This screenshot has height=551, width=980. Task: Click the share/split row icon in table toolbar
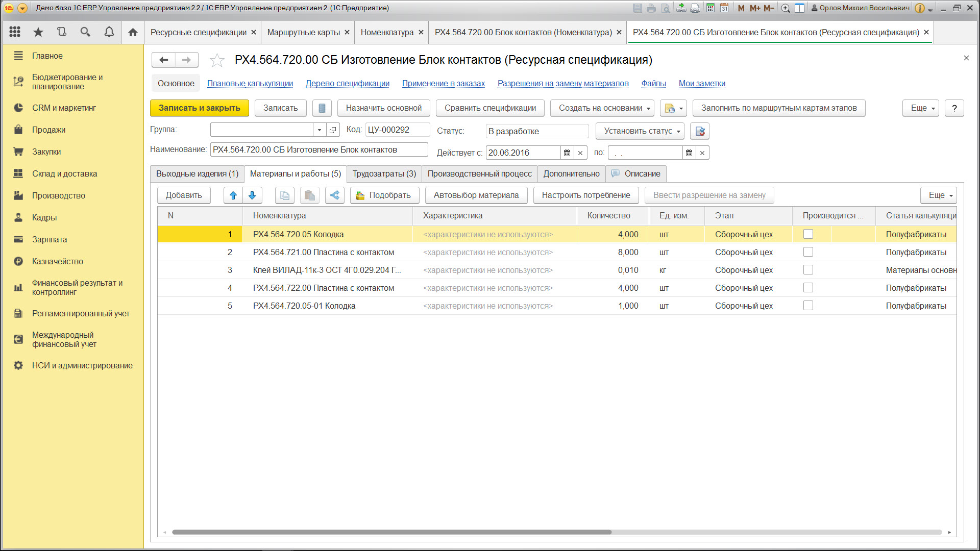pyautogui.click(x=335, y=195)
